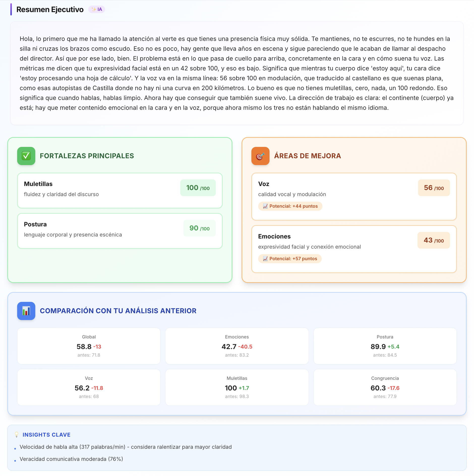Click the text 'antes: 71.8'
Screen dimensions: 474x476
point(89,355)
